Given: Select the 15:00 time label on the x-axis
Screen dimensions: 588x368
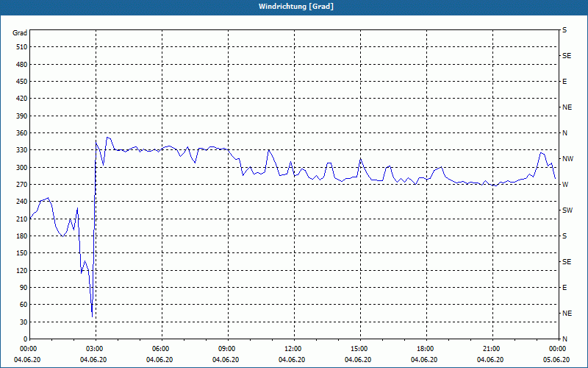Looking at the screenshot, I should tap(359, 348).
